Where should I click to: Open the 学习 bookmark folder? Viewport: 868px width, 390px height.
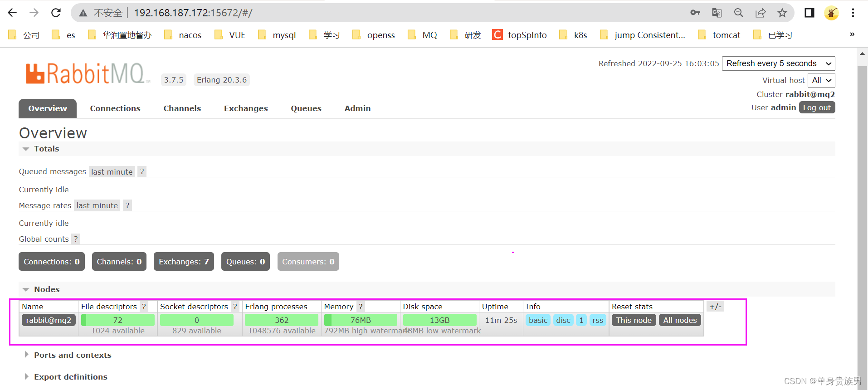(x=324, y=35)
